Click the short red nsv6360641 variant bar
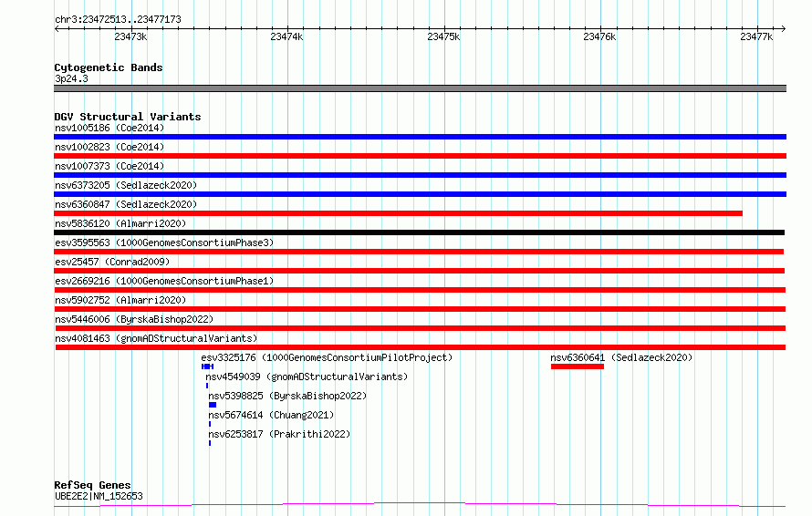 (578, 366)
